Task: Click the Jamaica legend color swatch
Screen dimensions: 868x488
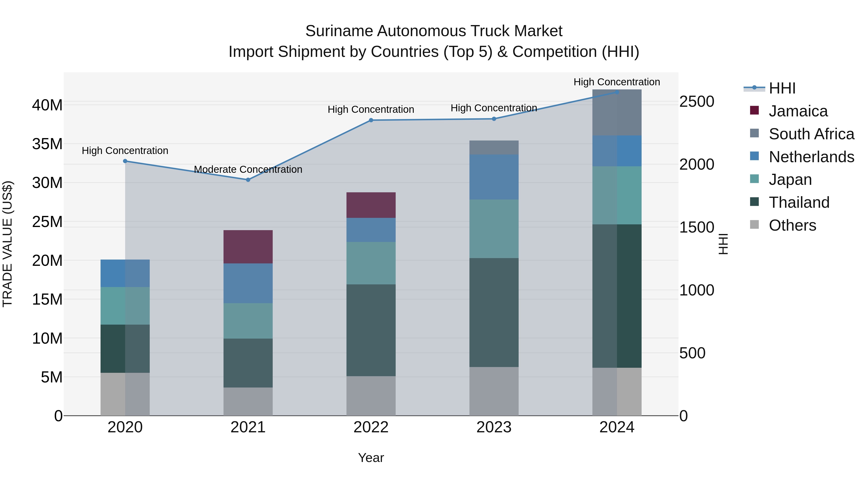Action: 754,110
